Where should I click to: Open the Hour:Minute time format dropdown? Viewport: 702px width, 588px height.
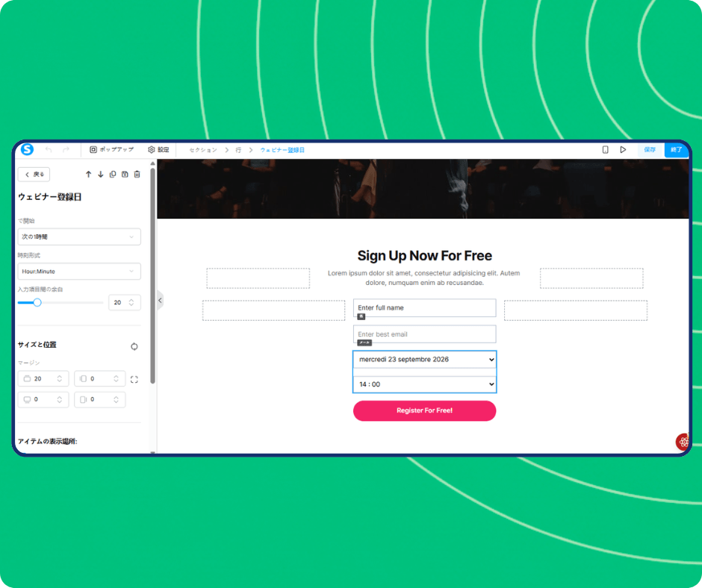[x=79, y=272]
